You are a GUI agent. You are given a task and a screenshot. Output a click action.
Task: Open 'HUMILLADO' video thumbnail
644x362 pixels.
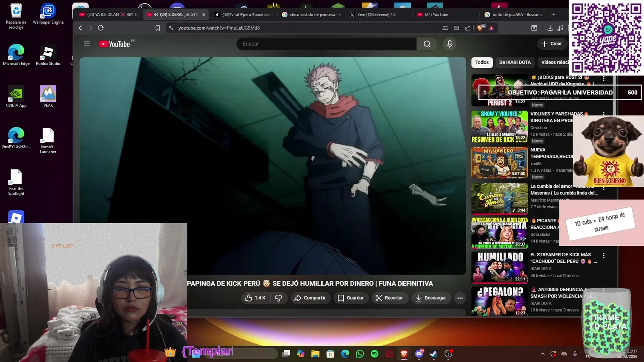click(x=500, y=266)
